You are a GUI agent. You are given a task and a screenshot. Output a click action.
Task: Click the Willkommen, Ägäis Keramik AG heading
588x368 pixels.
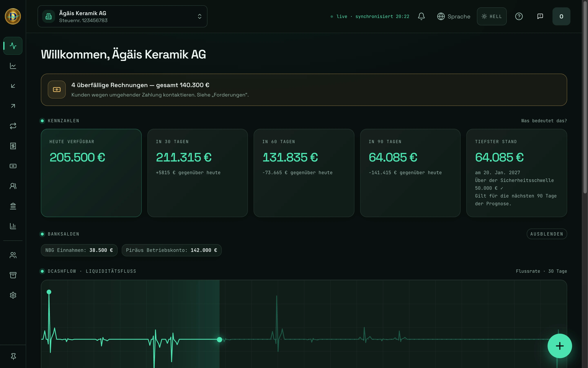pos(124,54)
